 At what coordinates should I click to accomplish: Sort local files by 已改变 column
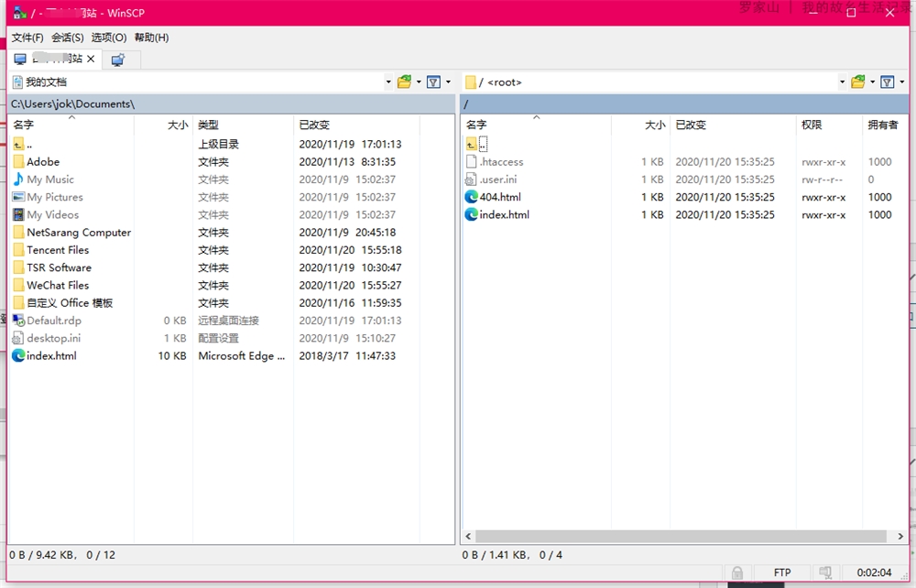356,125
